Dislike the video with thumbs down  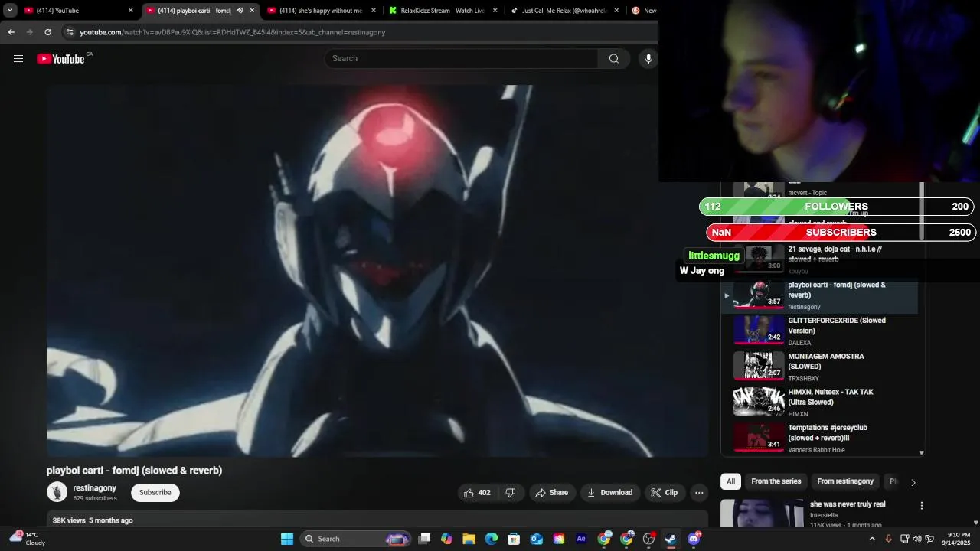tap(511, 493)
